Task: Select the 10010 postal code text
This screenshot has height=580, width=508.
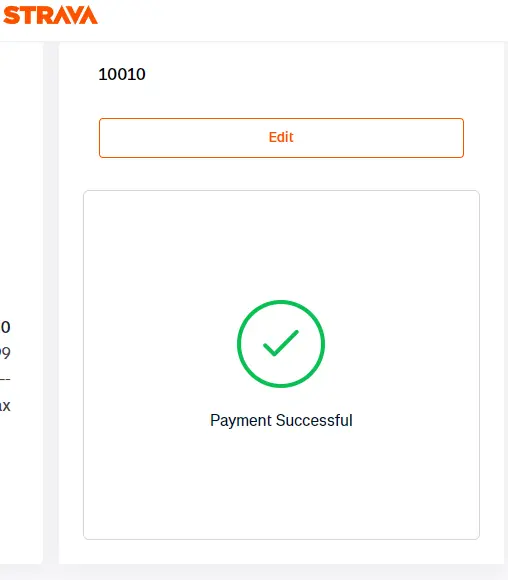Action: (122, 74)
